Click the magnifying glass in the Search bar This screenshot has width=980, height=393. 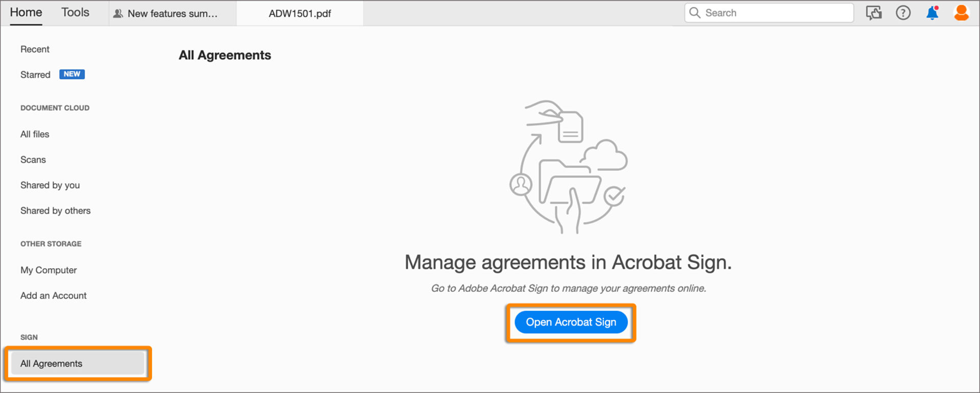695,12
